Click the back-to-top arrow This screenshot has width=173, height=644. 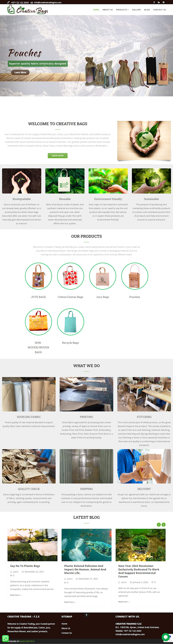(86, 615)
